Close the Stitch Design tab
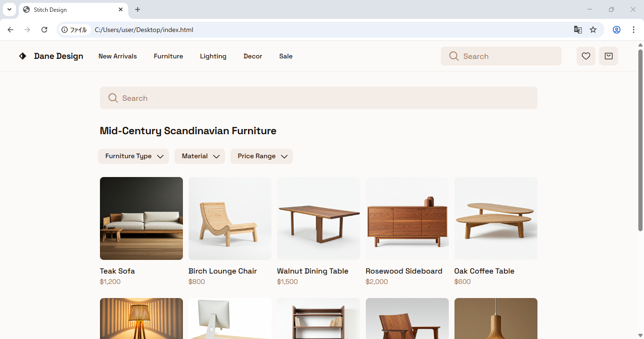This screenshot has height=339, width=644. tap(121, 9)
